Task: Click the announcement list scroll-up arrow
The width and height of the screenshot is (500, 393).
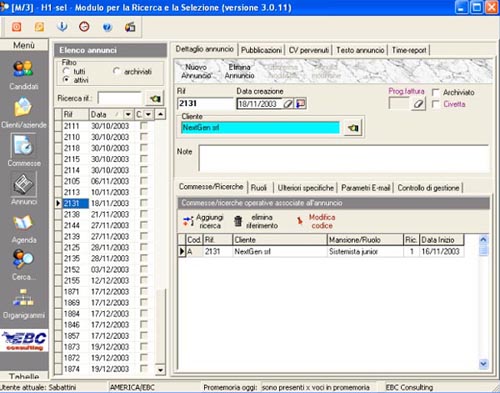Action: tap(161, 114)
